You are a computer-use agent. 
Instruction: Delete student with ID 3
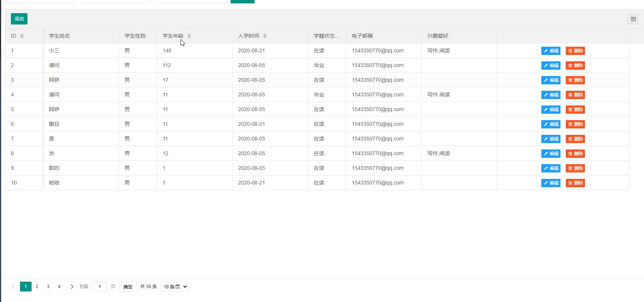coord(575,80)
